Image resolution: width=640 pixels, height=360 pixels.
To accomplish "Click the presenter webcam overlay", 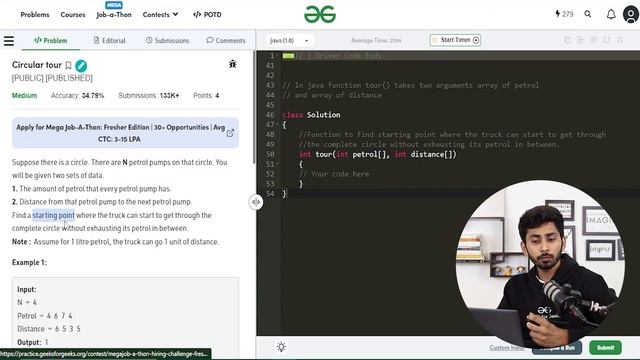I will click(x=540, y=265).
